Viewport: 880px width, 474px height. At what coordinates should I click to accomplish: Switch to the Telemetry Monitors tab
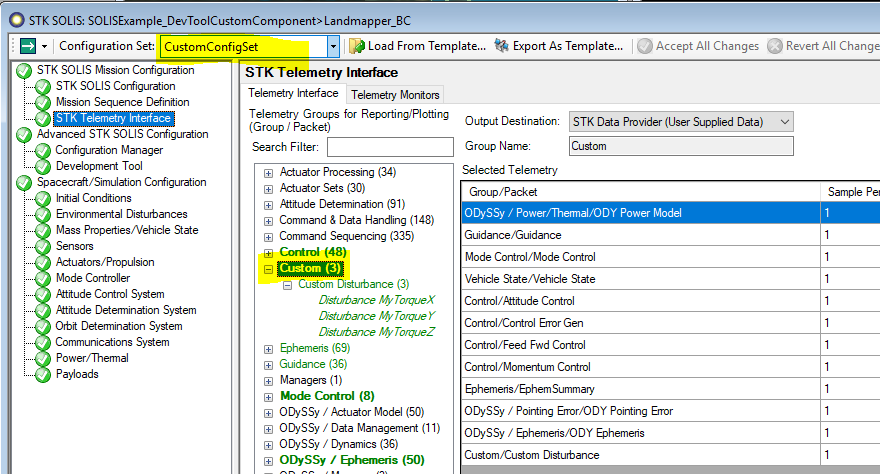pyautogui.click(x=395, y=94)
